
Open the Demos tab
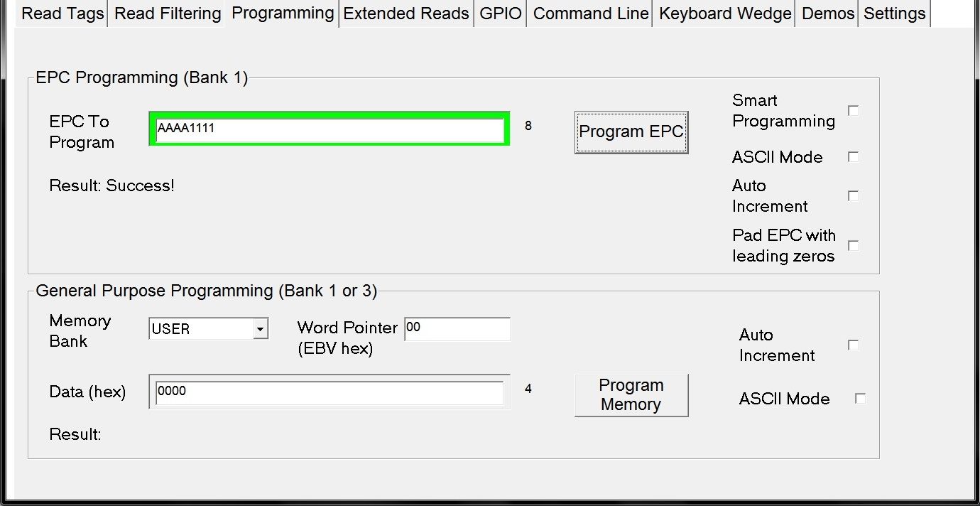pos(828,14)
